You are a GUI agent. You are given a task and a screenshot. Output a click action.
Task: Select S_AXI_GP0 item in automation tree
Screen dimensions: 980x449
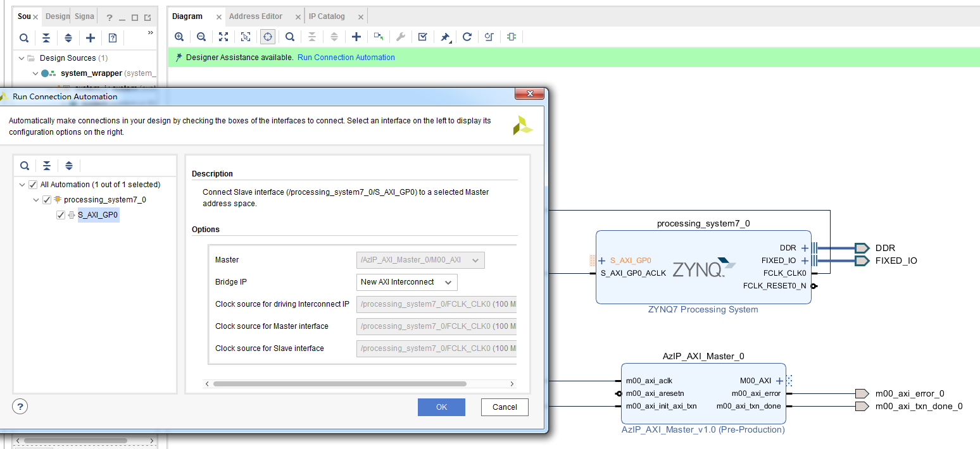pyautogui.click(x=98, y=215)
